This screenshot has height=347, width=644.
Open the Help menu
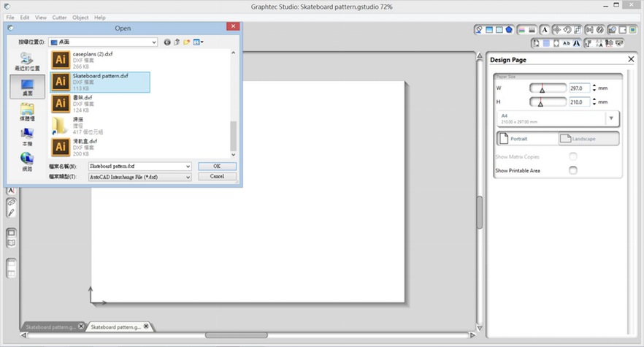[x=100, y=18]
